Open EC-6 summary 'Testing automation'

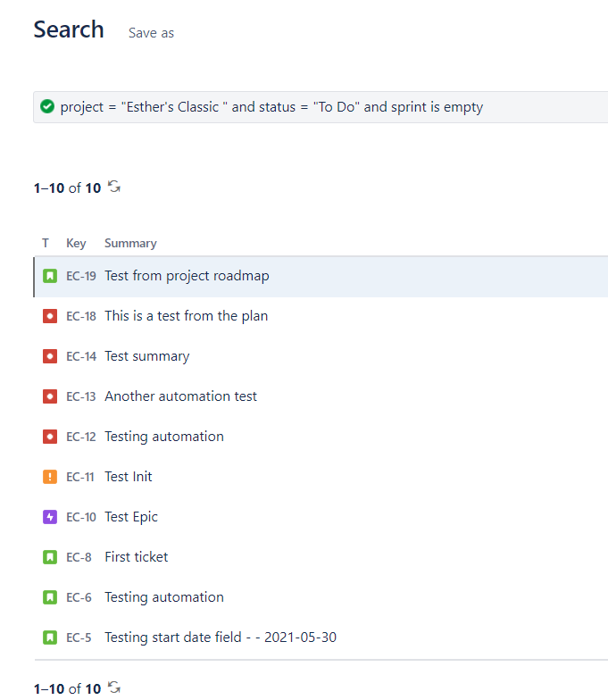[164, 598]
